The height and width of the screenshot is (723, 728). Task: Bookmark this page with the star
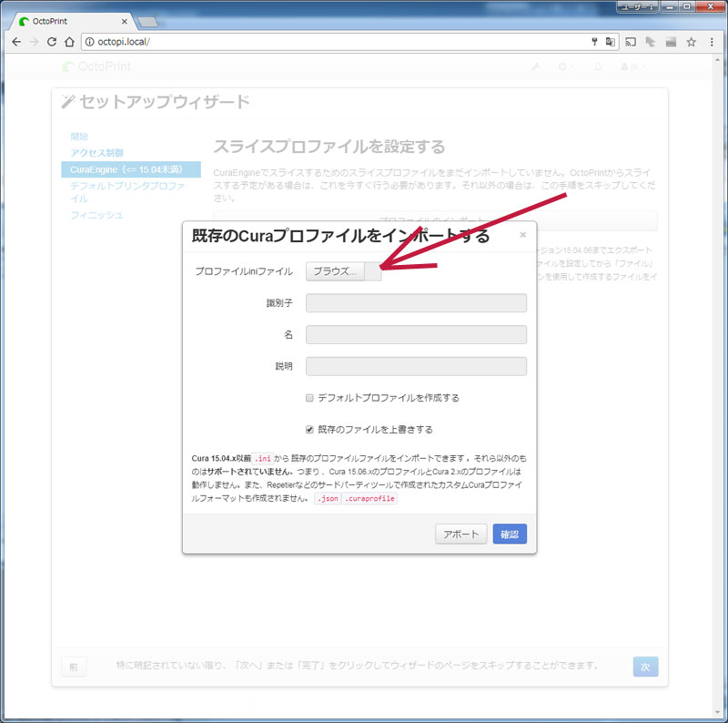pos(692,42)
